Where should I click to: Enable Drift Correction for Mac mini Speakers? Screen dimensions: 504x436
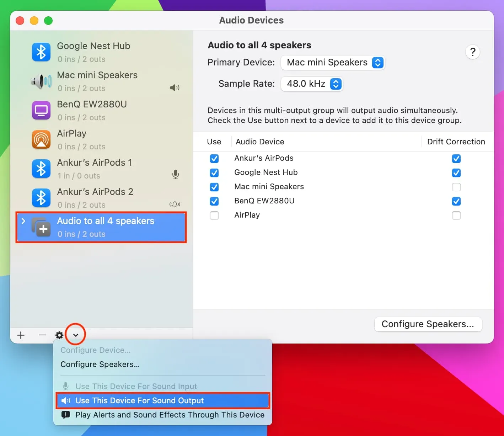(x=456, y=187)
